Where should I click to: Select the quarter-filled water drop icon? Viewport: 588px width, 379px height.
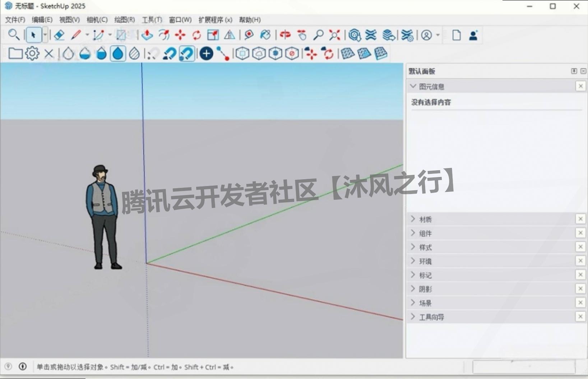pos(85,54)
